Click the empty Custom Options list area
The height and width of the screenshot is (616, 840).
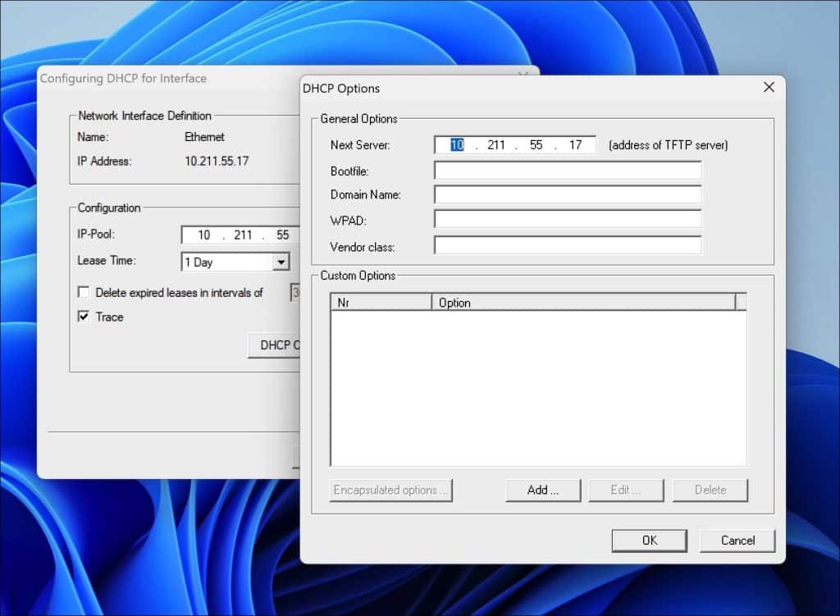click(x=538, y=388)
